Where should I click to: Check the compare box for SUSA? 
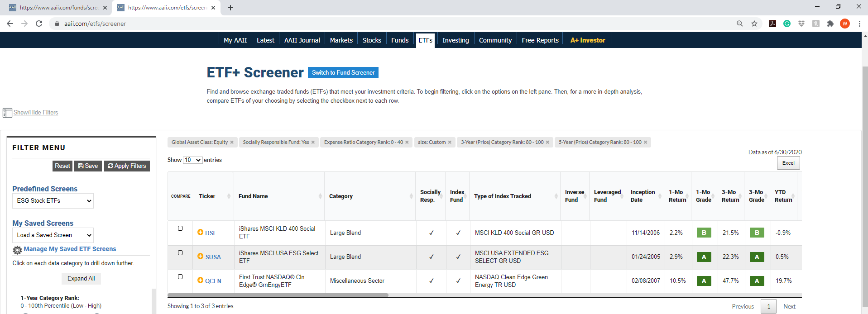180,253
